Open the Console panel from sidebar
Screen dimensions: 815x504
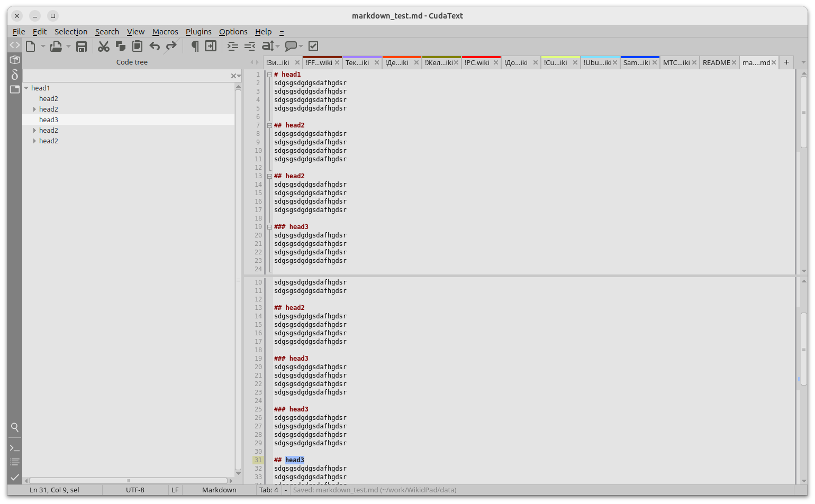tap(15, 448)
